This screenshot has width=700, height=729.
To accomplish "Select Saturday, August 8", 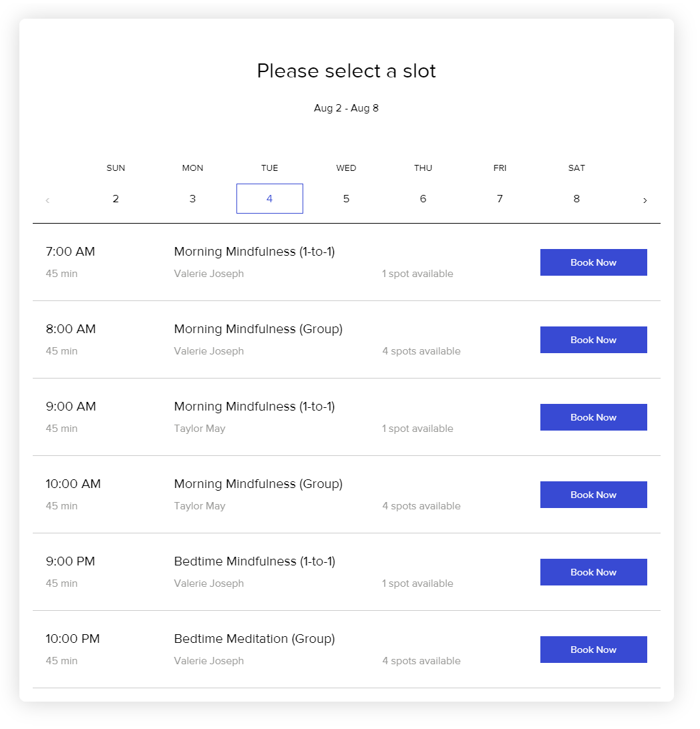I will click(x=576, y=198).
